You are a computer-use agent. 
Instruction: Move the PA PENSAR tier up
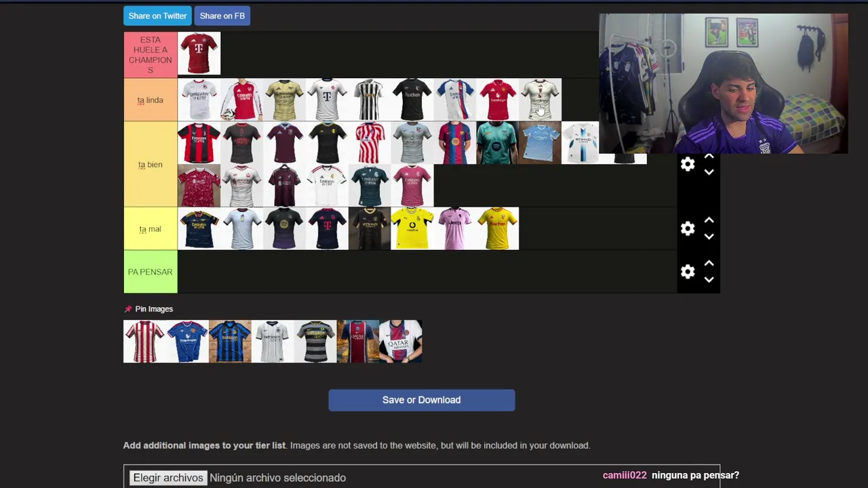709,264
